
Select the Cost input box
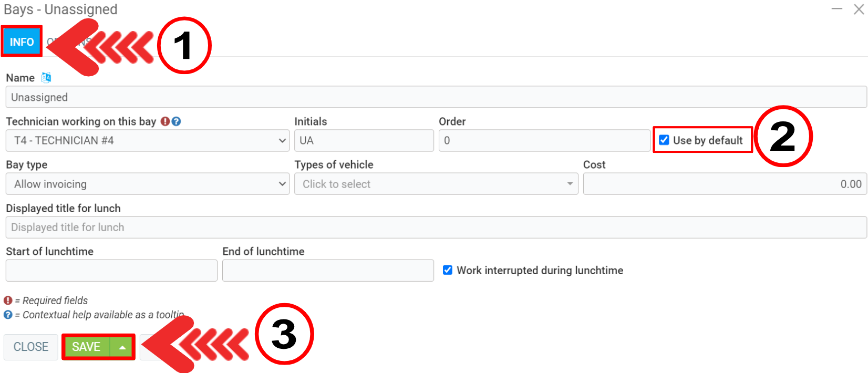pos(725,184)
